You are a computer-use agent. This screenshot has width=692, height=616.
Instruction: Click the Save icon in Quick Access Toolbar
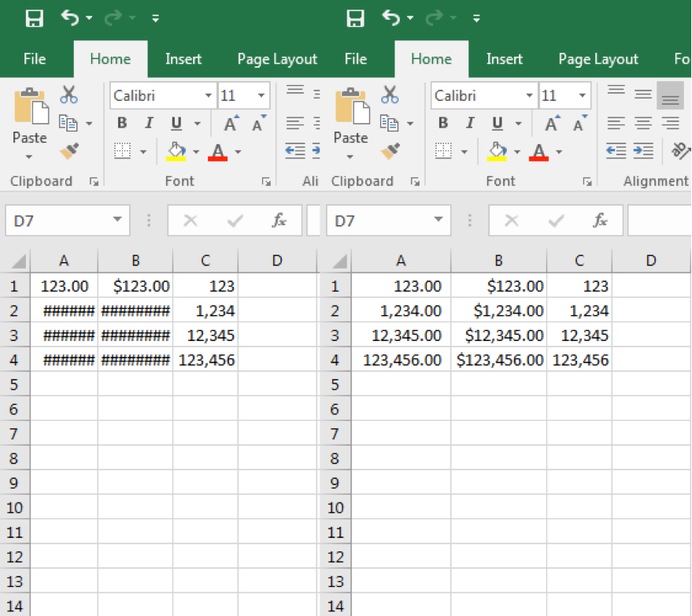[33, 17]
